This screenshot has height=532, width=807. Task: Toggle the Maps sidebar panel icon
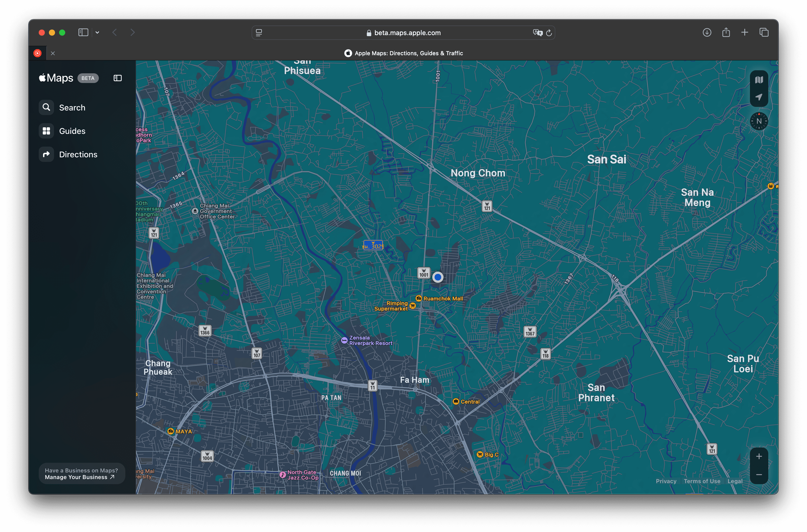click(x=117, y=78)
